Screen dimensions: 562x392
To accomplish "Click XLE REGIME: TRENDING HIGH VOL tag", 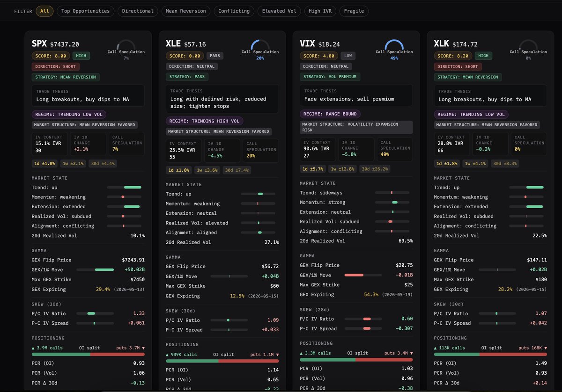I will [205, 121].
